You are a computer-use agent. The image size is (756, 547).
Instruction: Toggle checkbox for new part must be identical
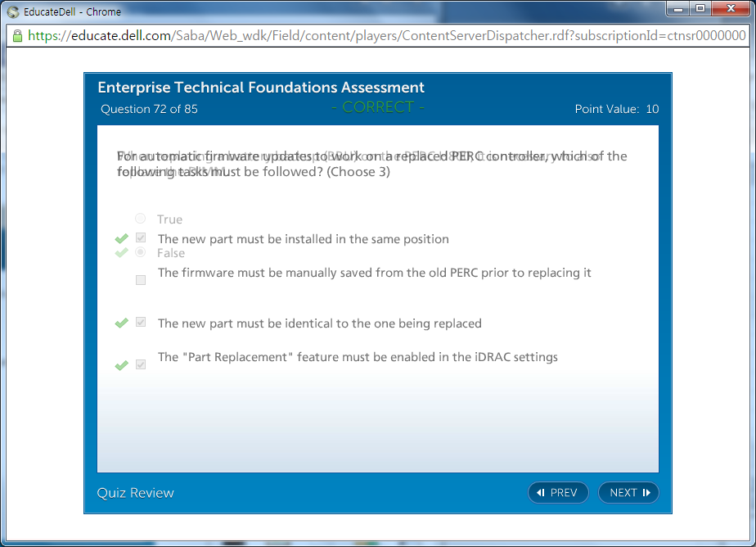141,323
